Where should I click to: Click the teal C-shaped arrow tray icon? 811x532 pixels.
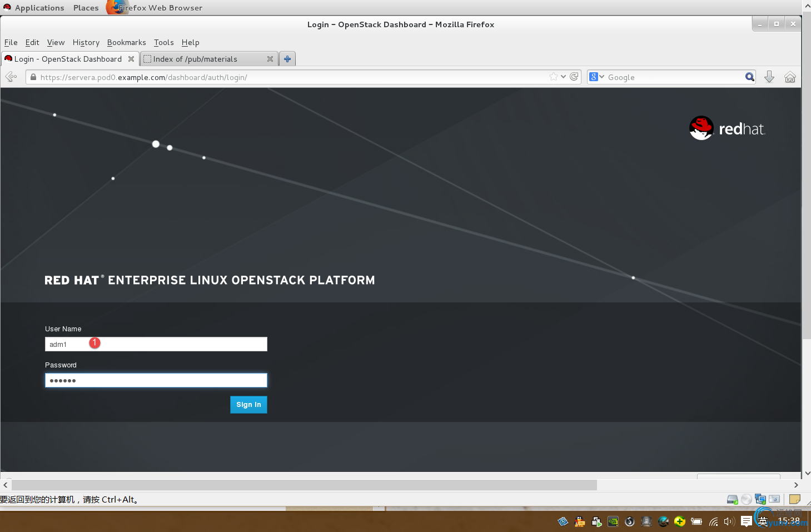click(x=663, y=521)
